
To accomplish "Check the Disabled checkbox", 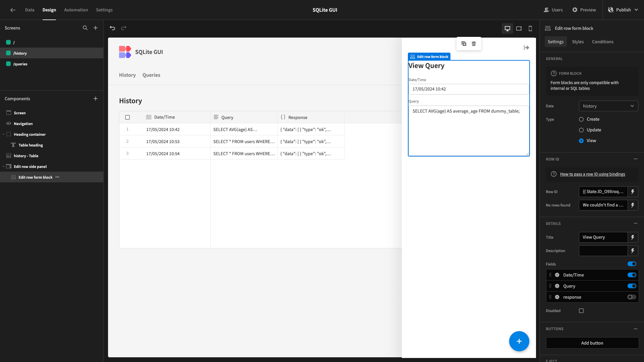I will point(581,311).
